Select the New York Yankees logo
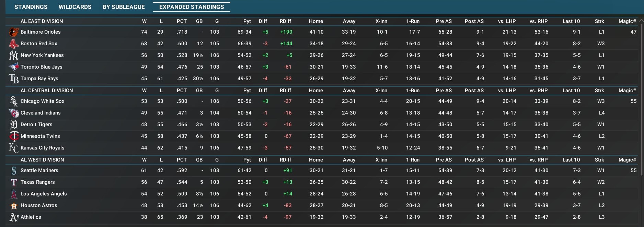Viewport: 644px width, 227px height. (14, 55)
